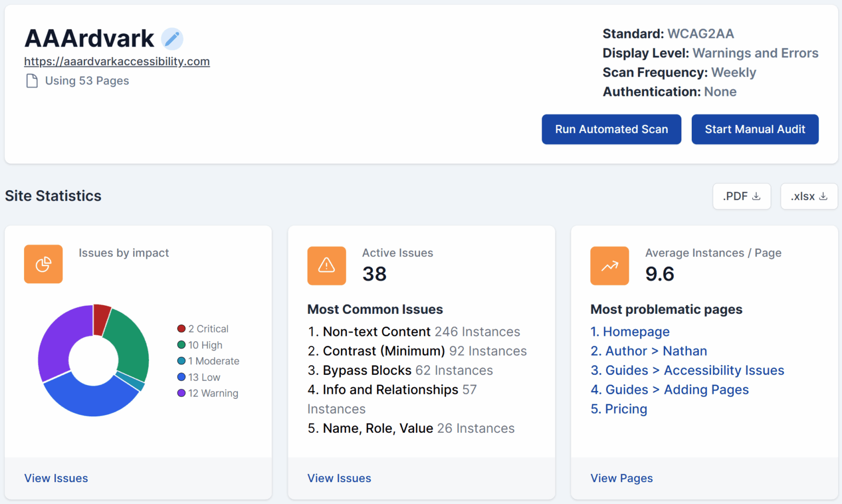The height and width of the screenshot is (504, 842).
Task: Click the trending arrow icon on Average Instances card
Action: click(x=610, y=266)
